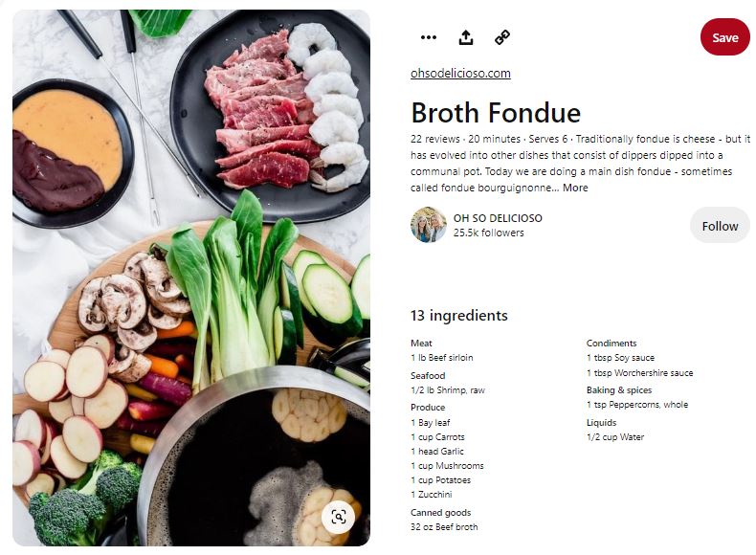Click the 1/2 lb Shrimp, raw ingredient

pyautogui.click(x=448, y=390)
